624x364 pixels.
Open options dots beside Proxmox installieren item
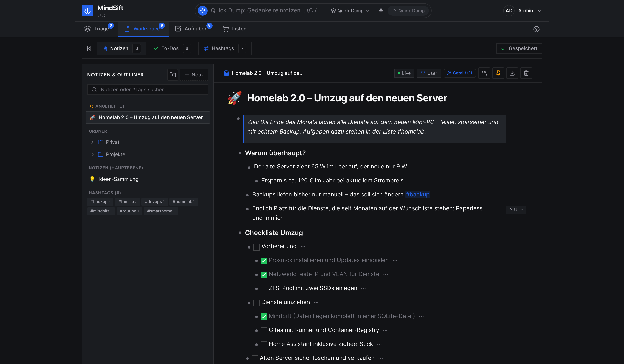pos(395,260)
